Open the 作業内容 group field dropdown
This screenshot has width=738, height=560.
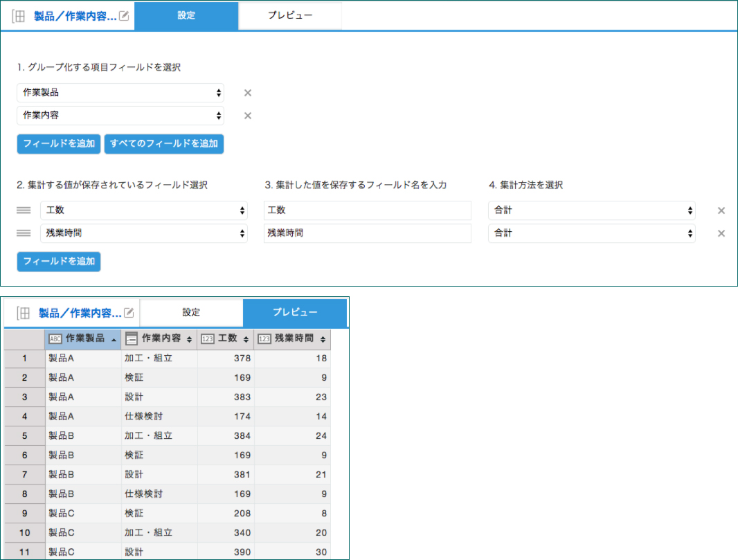click(120, 116)
